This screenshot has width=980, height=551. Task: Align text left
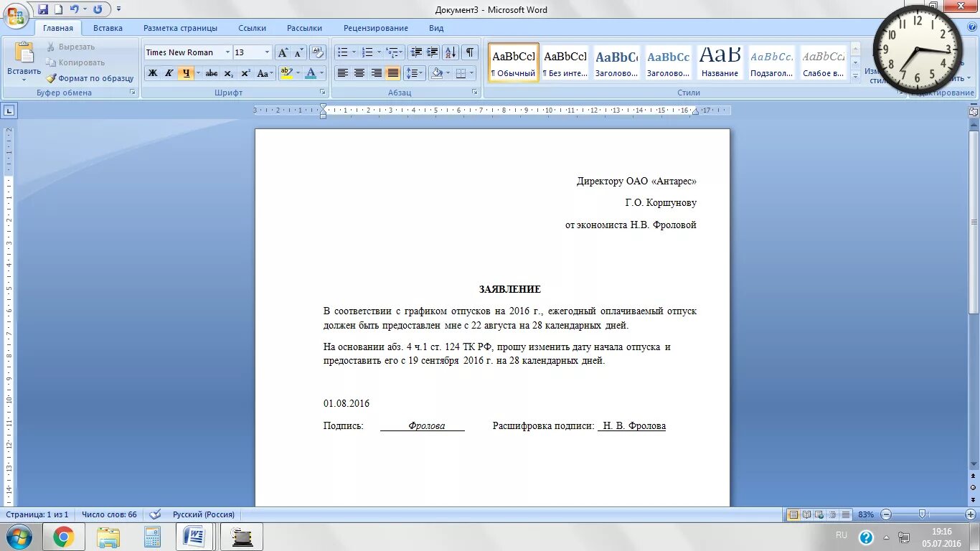pos(343,73)
